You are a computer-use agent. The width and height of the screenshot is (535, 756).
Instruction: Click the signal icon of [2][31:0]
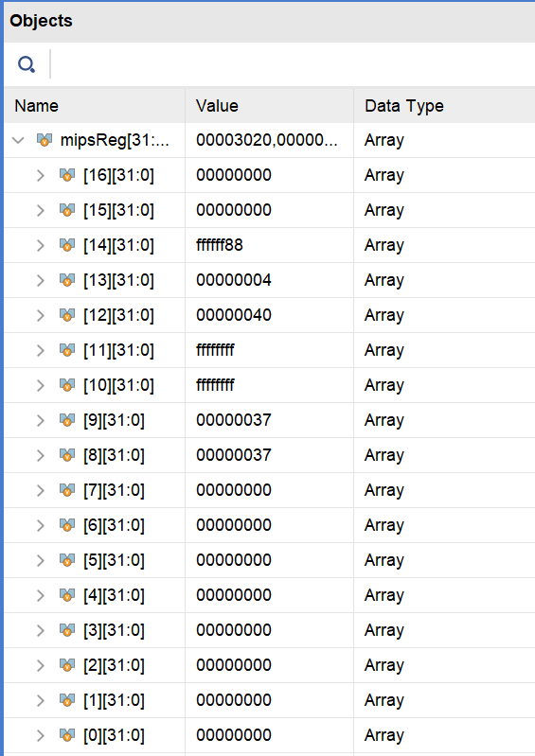click(67, 665)
